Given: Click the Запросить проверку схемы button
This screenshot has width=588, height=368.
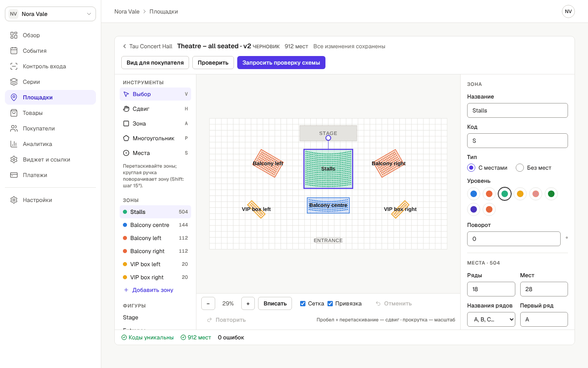Looking at the screenshot, I should pos(281,63).
